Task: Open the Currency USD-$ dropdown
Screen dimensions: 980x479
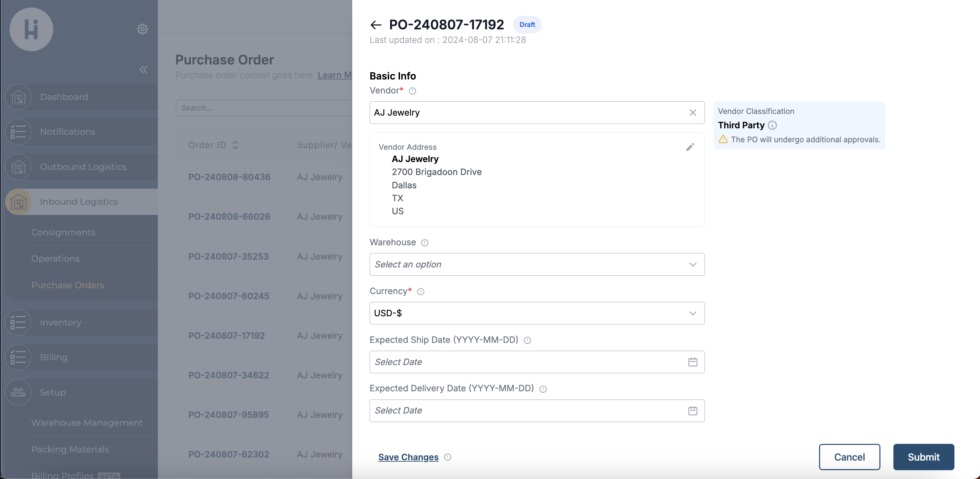Action: [x=536, y=314]
